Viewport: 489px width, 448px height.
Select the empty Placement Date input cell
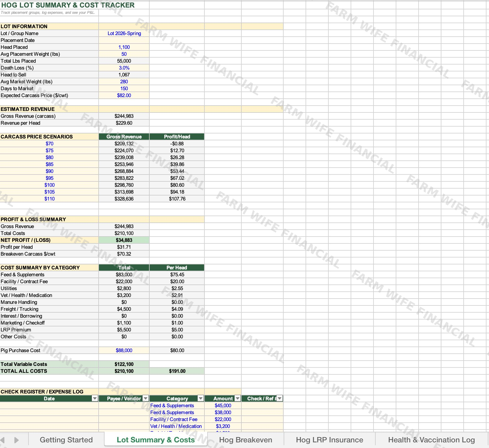pos(124,40)
